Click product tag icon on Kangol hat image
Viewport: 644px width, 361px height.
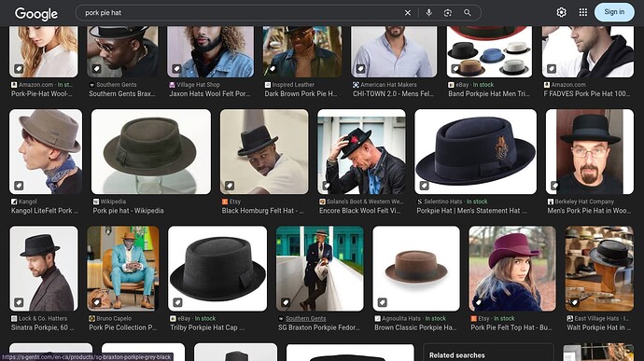[19, 186]
